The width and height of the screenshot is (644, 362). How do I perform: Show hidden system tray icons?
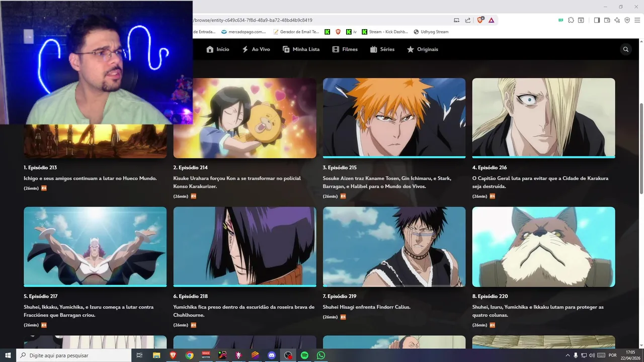point(568,355)
